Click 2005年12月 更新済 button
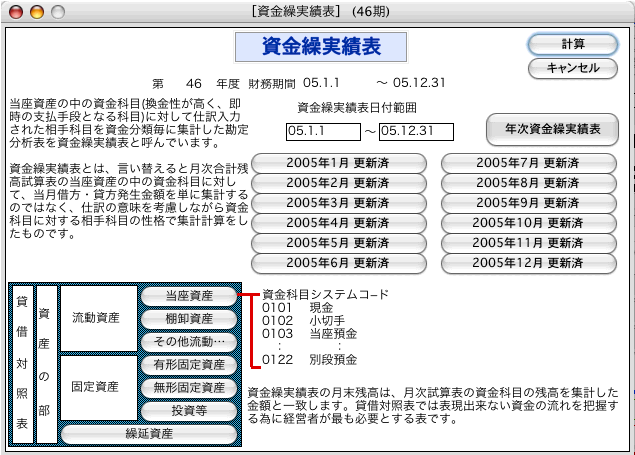635x455 pixels. pos(530,263)
